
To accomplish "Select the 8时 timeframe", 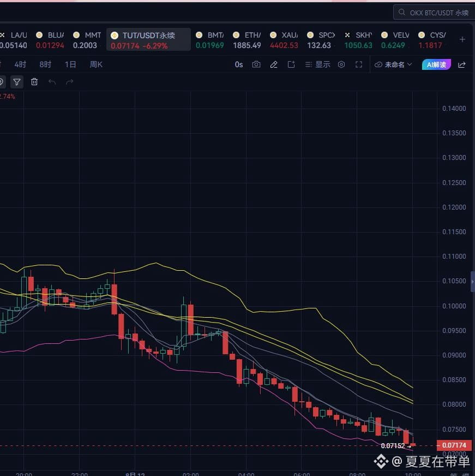I will (45, 64).
